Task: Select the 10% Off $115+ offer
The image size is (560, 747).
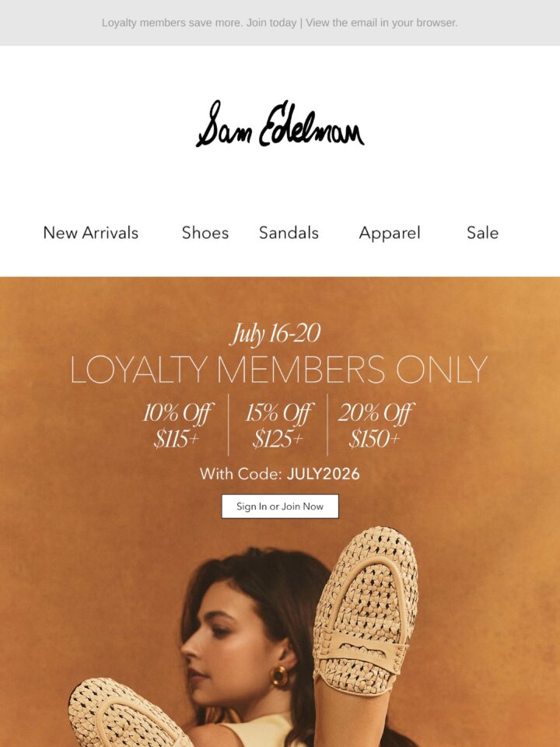Action: [177, 425]
